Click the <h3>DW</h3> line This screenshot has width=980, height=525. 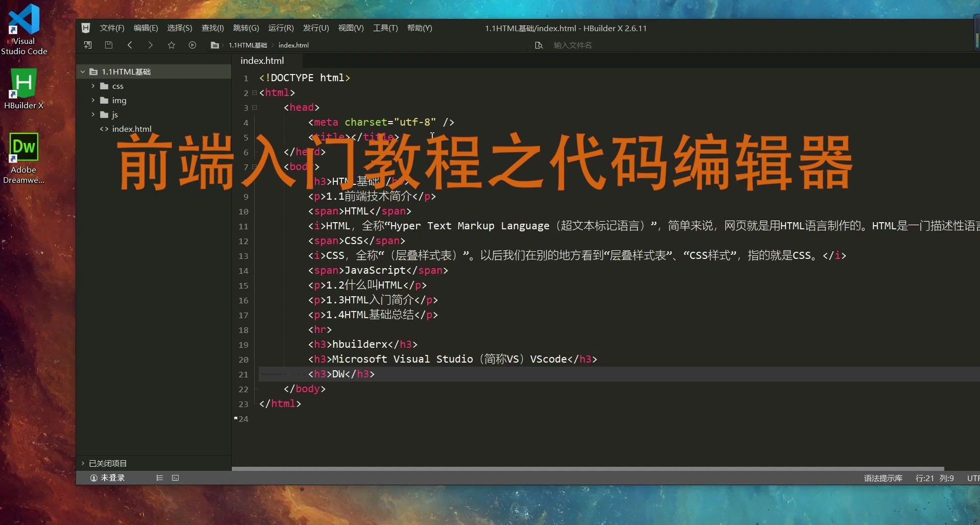341,374
